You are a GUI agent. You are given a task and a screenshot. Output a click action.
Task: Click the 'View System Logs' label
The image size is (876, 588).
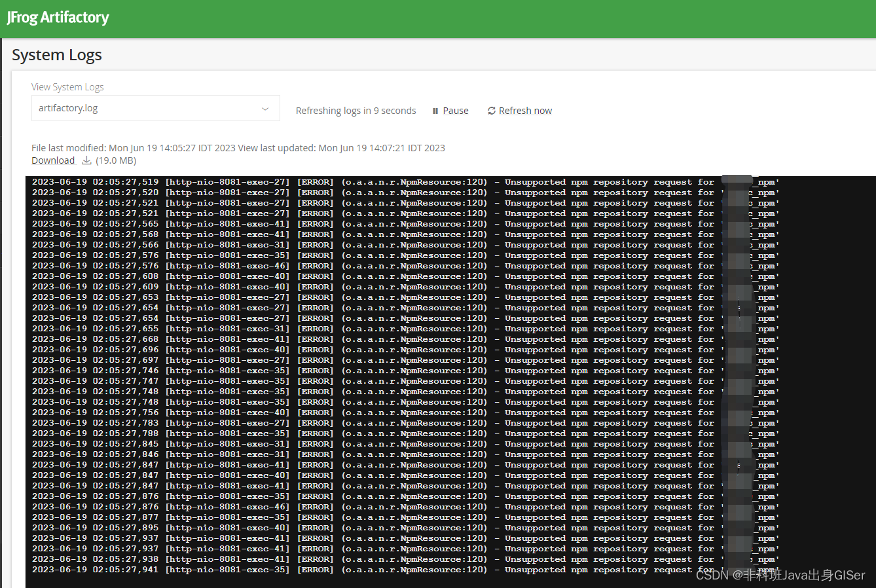67,87
